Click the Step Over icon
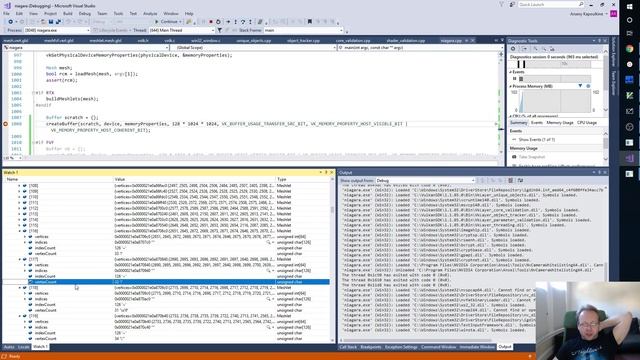 point(243,22)
